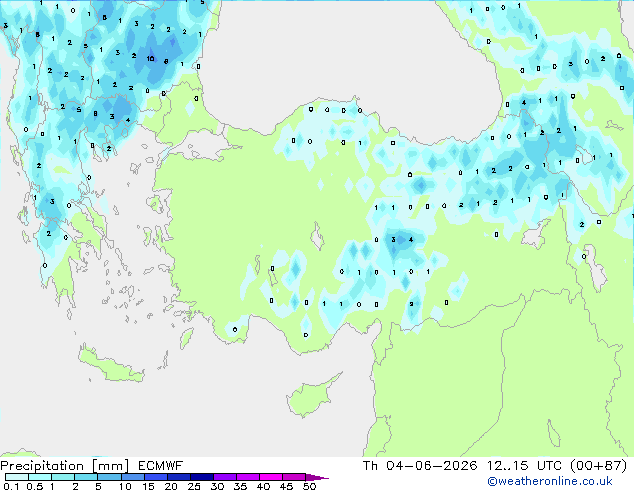Viewport: 634px width, 490px height.
Task: Click the '(00+87)' forecast offset text
Action: coord(599,466)
